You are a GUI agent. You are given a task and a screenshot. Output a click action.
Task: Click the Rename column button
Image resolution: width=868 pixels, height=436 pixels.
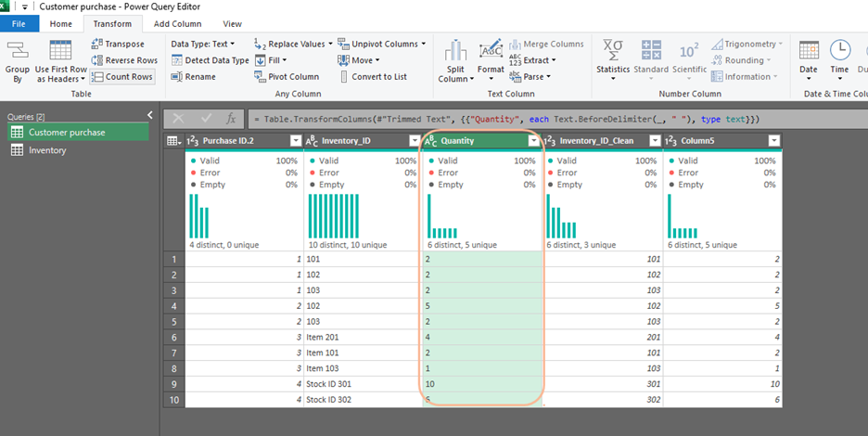click(x=193, y=77)
